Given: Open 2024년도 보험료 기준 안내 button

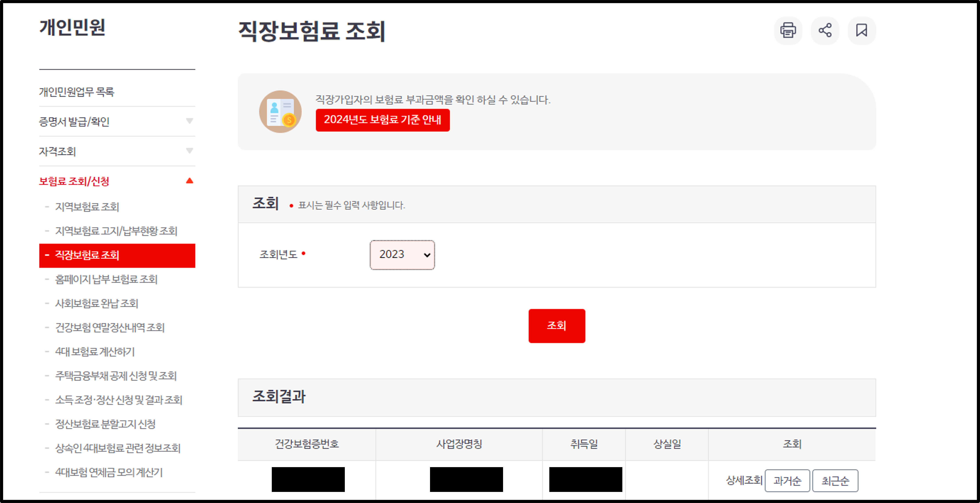Looking at the screenshot, I should pos(382,120).
